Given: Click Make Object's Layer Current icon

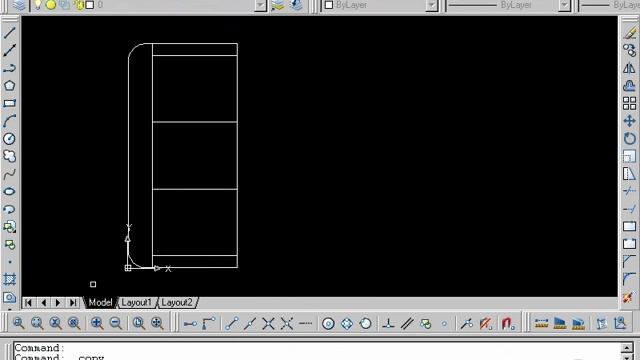Looking at the screenshot, I should [278, 5].
